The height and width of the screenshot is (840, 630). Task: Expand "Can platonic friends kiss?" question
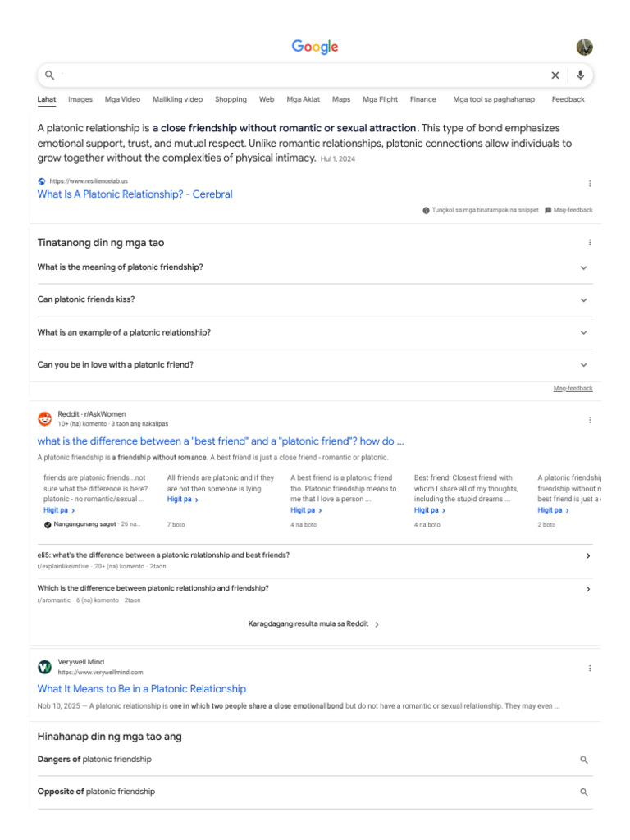(x=583, y=300)
